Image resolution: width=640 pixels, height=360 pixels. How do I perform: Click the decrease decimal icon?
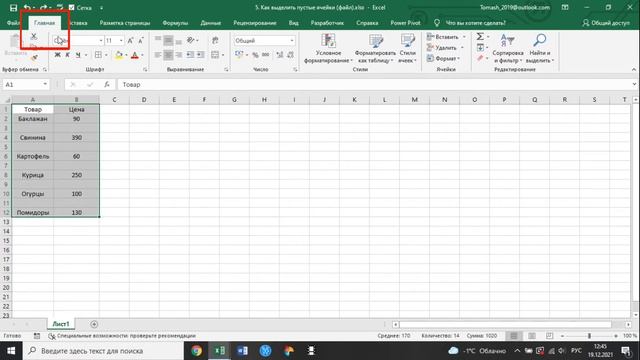[290, 55]
